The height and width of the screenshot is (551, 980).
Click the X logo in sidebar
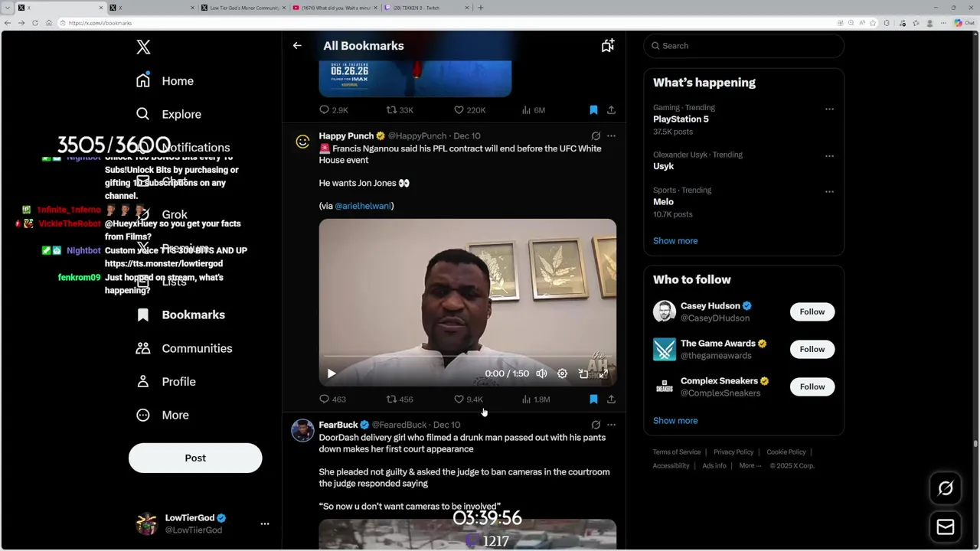tap(143, 47)
